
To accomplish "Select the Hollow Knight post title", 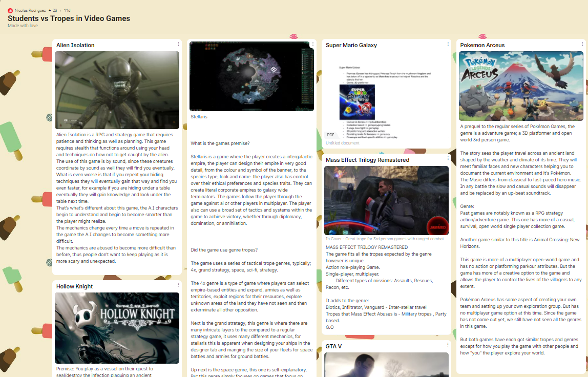I will (74, 286).
